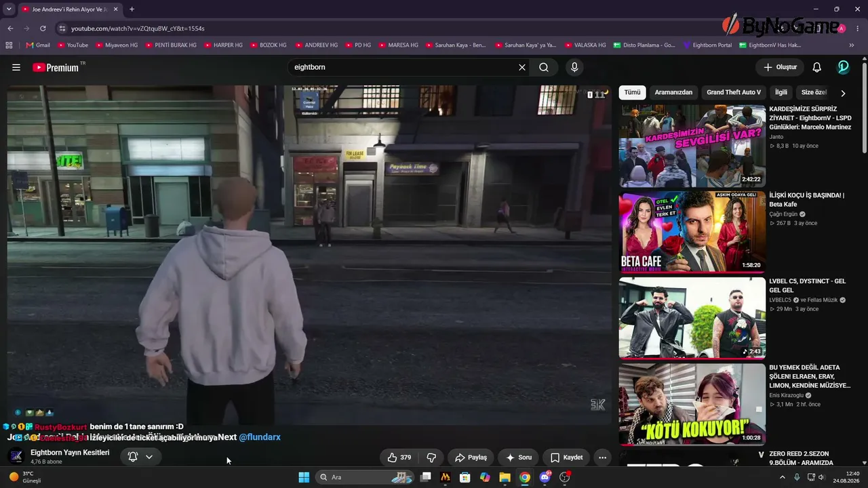Image resolution: width=868 pixels, height=488 pixels.
Task: Switch to Chrome on the taskbar
Action: (x=525, y=477)
